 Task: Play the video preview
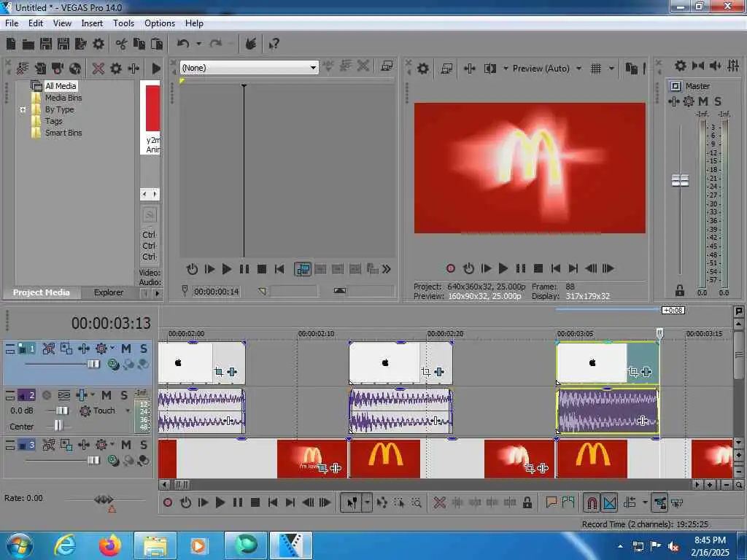coord(503,268)
